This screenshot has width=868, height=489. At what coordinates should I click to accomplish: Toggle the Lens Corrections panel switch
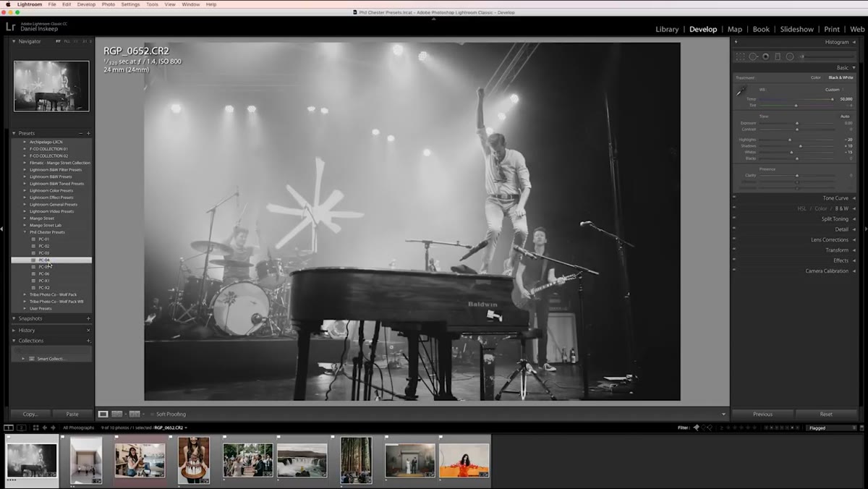(734, 239)
